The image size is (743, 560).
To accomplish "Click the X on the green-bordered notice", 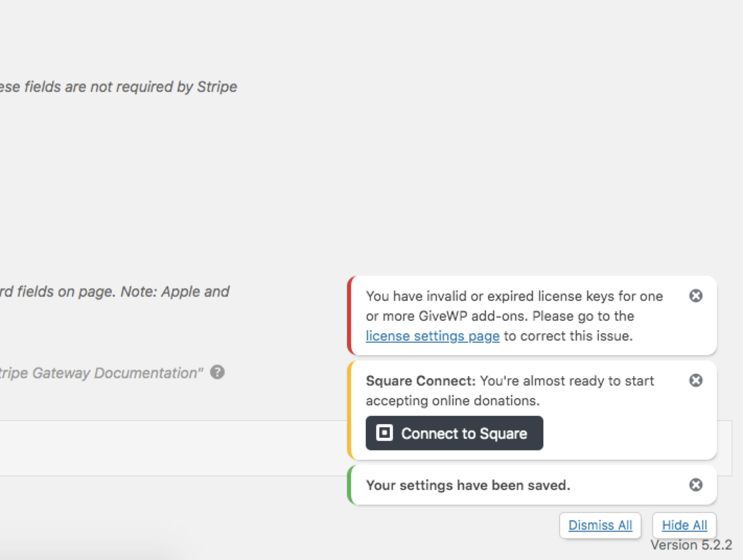I will pyautogui.click(x=695, y=485).
